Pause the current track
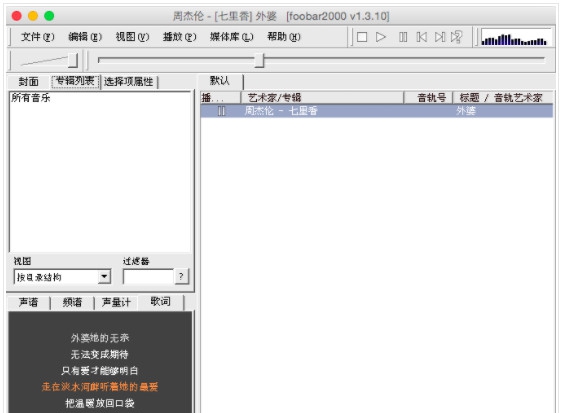 coord(403,37)
